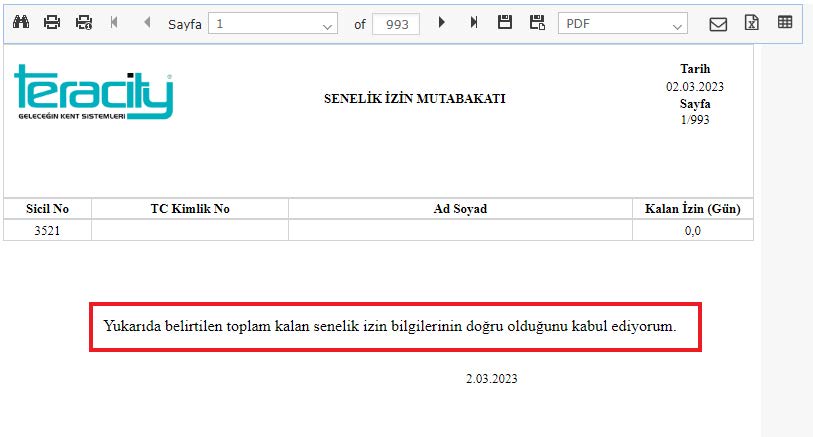Click the remaining leave value 0,0

pyautogui.click(x=693, y=231)
